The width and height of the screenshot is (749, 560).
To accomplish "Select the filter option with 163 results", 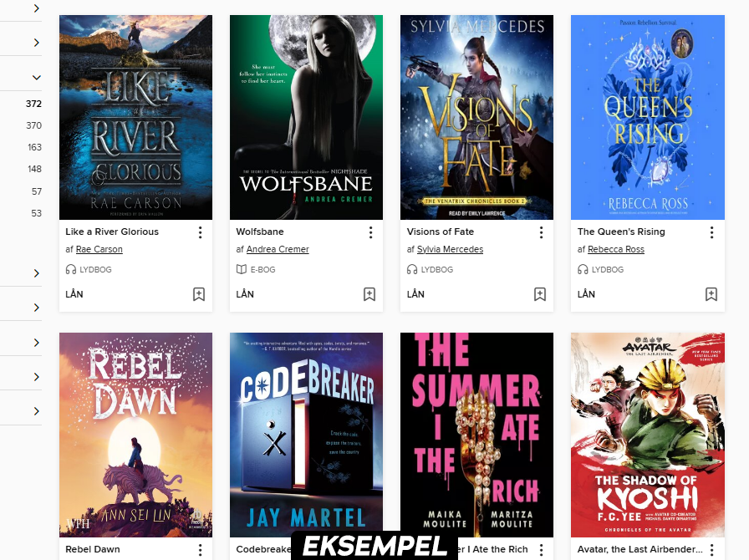I will pyautogui.click(x=34, y=147).
